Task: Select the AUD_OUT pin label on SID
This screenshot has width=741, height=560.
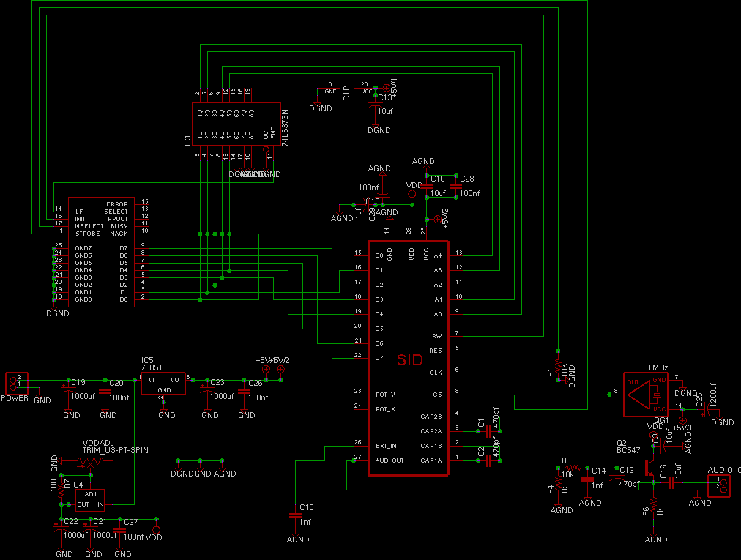Action: click(389, 460)
